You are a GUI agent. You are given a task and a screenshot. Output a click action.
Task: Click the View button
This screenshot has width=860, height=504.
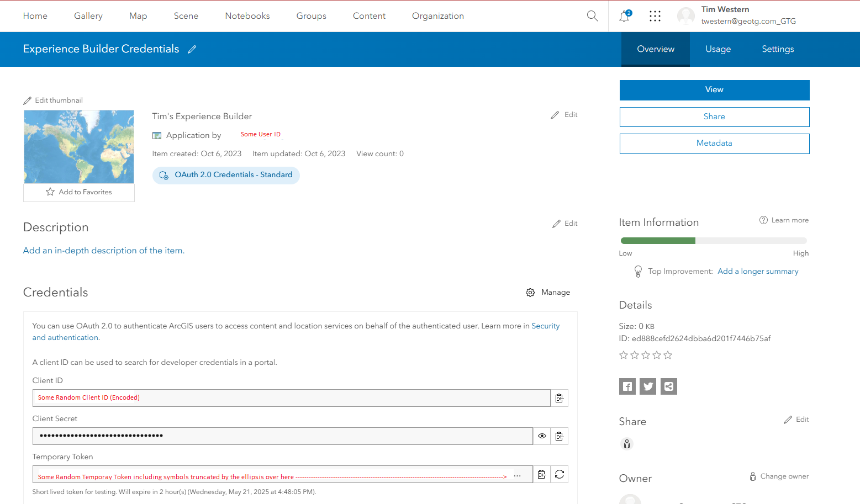(x=714, y=89)
